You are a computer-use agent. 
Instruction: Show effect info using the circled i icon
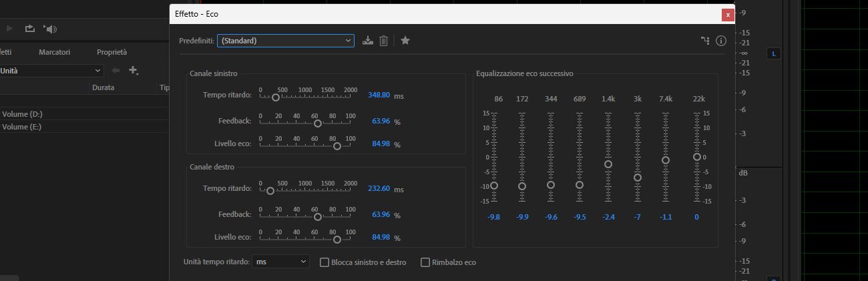(720, 41)
